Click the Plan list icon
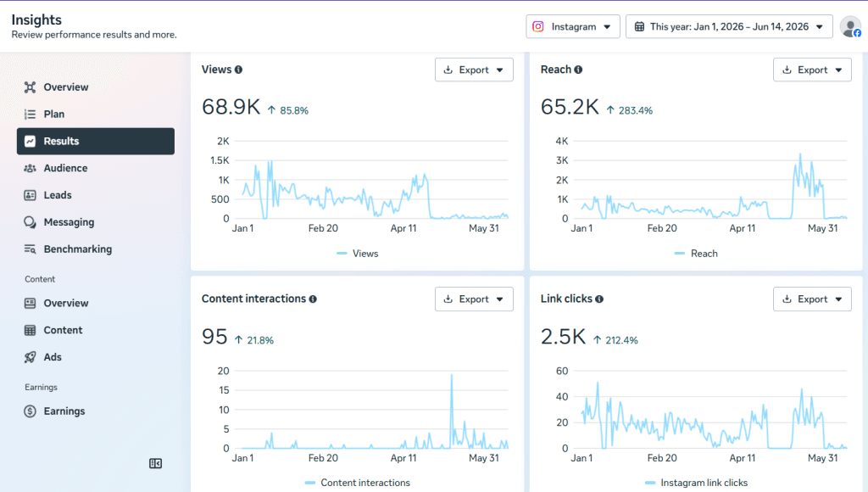 pyautogui.click(x=30, y=115)
